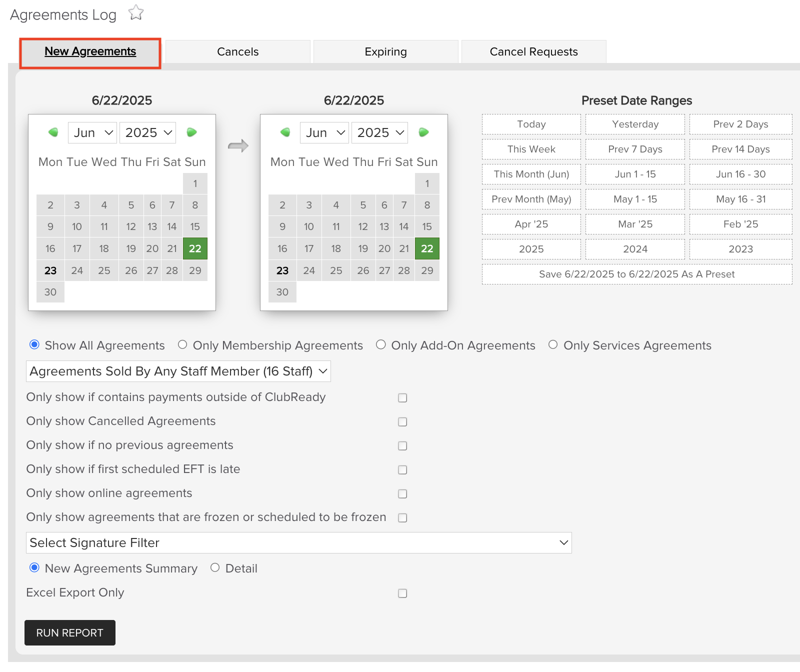This screenshot has width=800, height=672.
Task: Open start calendar month dropdown Jun
Action: pos(92,132)
